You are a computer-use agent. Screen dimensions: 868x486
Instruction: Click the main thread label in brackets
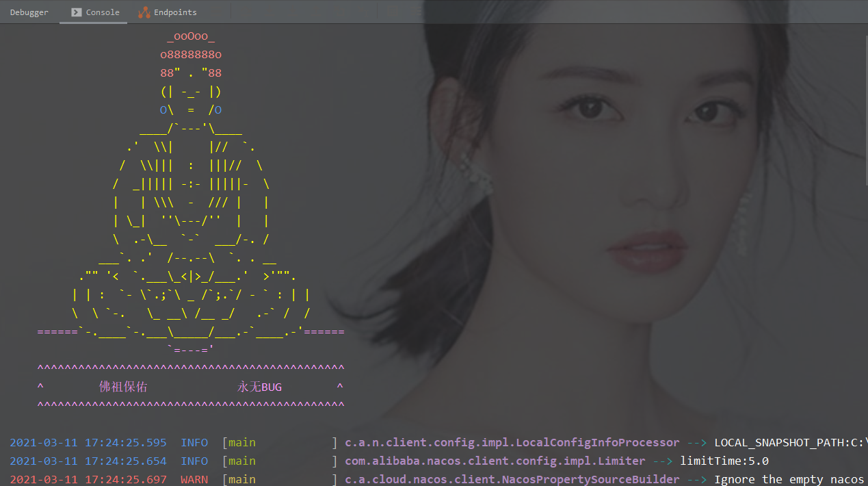pyautogui.click(x=240, y=442)
